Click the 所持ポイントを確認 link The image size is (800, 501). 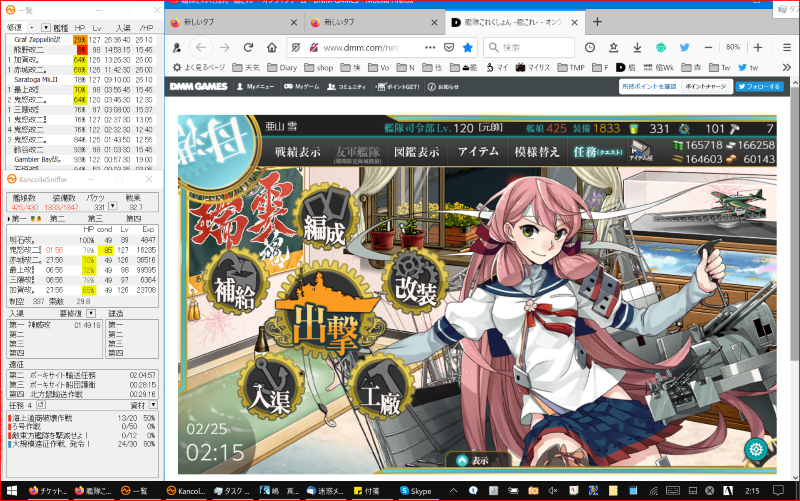coord(648,87)
